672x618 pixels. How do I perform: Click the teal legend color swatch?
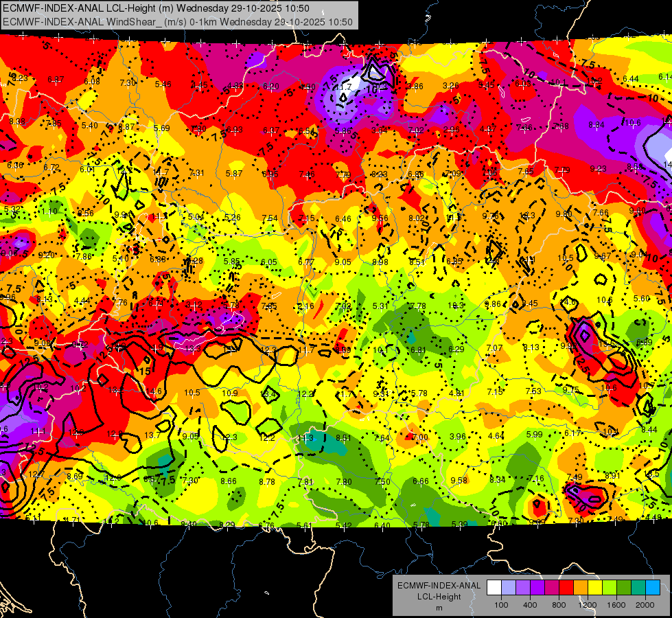[638, 587]
